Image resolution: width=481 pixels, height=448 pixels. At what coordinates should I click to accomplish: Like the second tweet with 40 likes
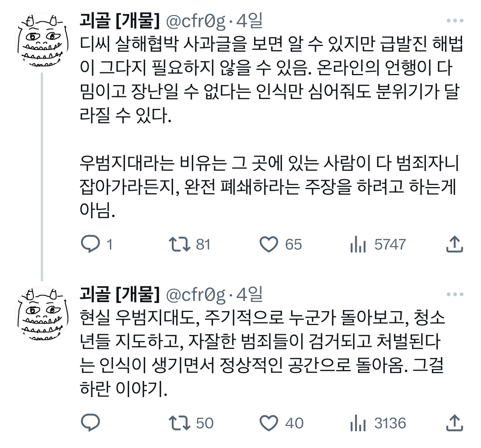click(x=269, y=423)
